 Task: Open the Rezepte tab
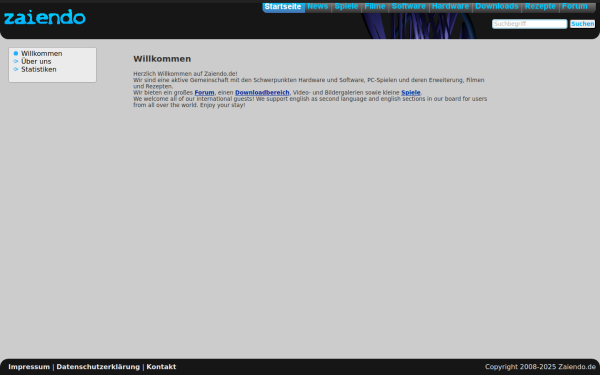pos(540,7)
